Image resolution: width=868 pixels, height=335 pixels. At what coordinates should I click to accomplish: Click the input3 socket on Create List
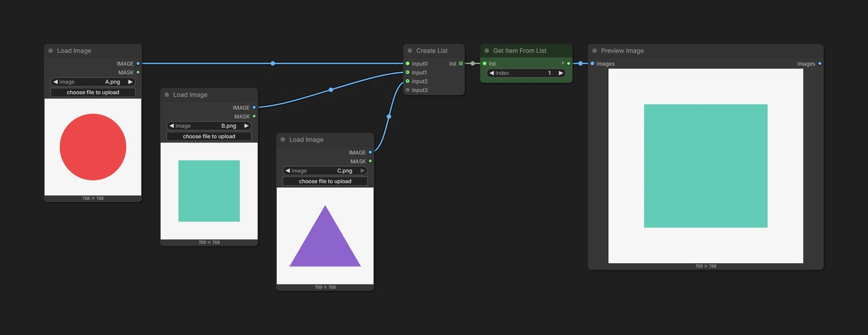[407, 90]
